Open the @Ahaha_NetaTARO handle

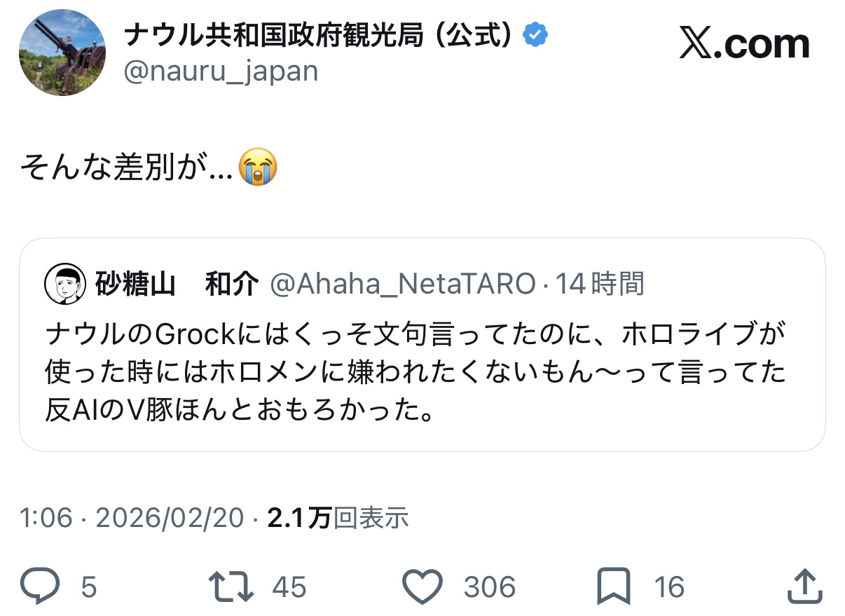click(x=402, y=284)
